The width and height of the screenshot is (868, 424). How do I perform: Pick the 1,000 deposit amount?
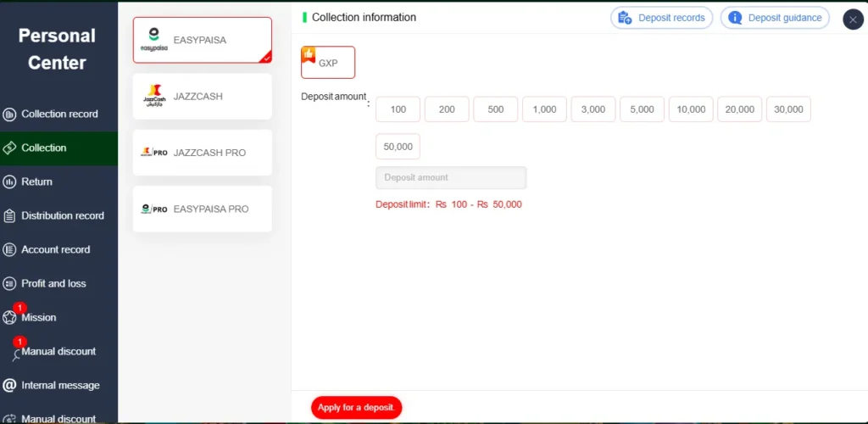[544, 109]
